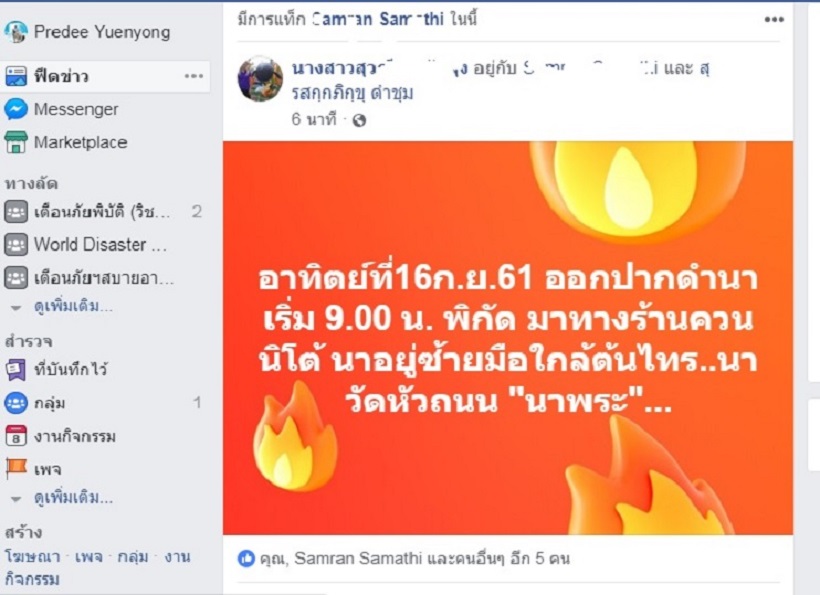820x595 pixels.
Task: Click the blue like reaction icon
Action: point(246,559)
